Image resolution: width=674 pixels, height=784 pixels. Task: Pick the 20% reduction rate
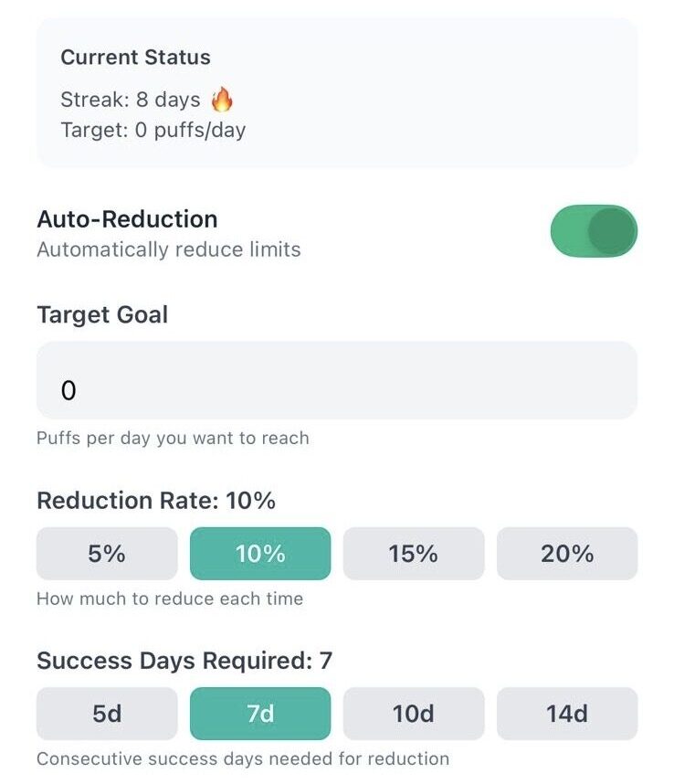(567, 554)
